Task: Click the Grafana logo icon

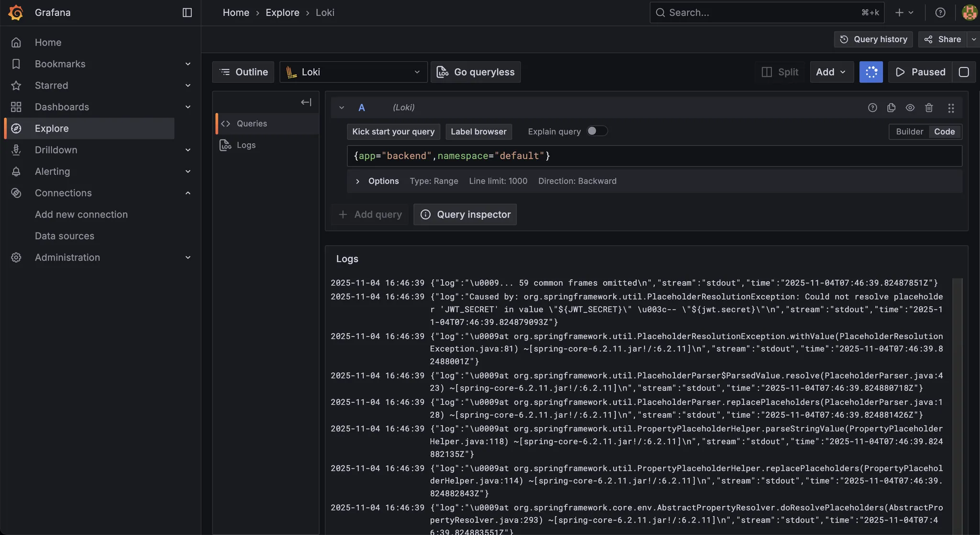Action: [x=16, y=12]
